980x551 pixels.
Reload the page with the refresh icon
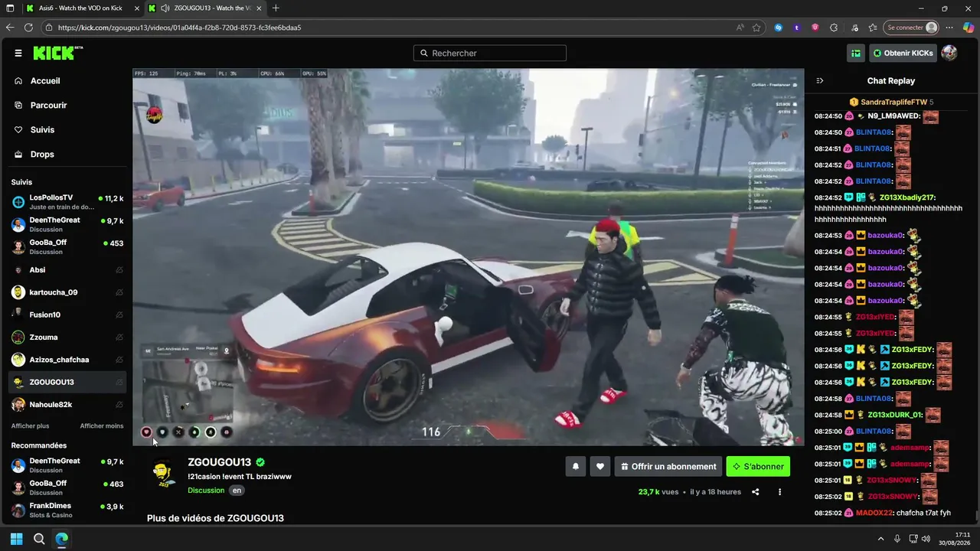pyautogui.click(x=29, y=28)
